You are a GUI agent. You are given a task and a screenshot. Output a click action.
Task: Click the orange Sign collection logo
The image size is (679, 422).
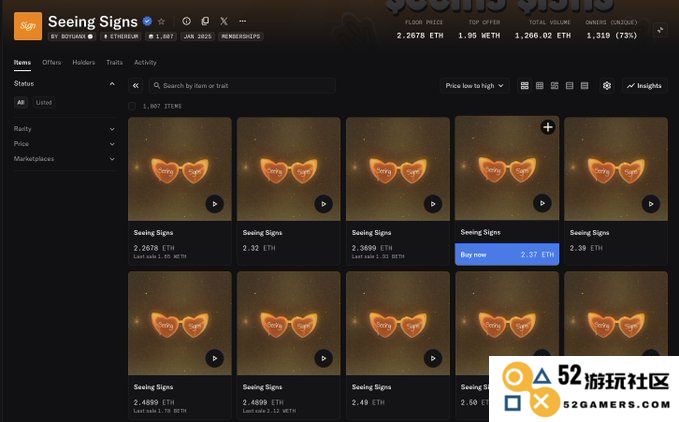point(28,26)
